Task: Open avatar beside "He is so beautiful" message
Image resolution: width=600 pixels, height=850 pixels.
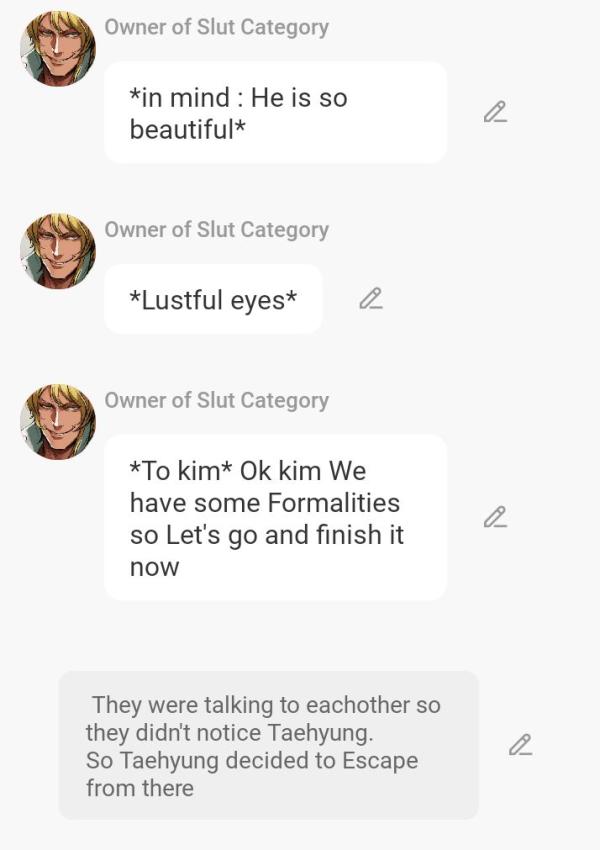Action: (x=58, y=48)
